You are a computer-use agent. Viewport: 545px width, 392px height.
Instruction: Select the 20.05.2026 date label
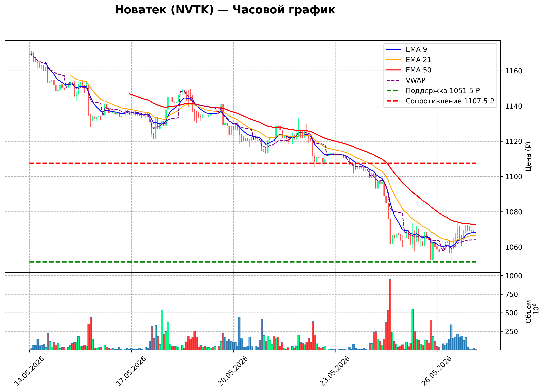tap(233, 371)
